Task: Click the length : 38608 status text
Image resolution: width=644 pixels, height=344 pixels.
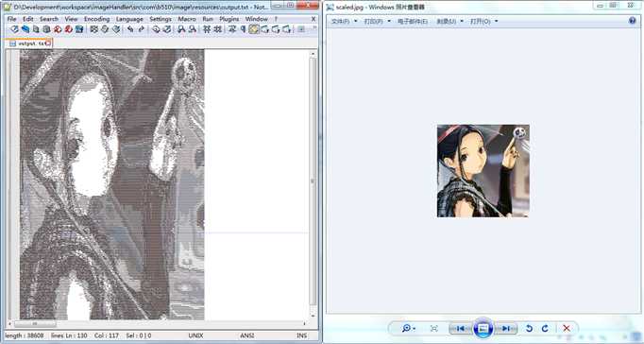Action: [x=24, y=335]
